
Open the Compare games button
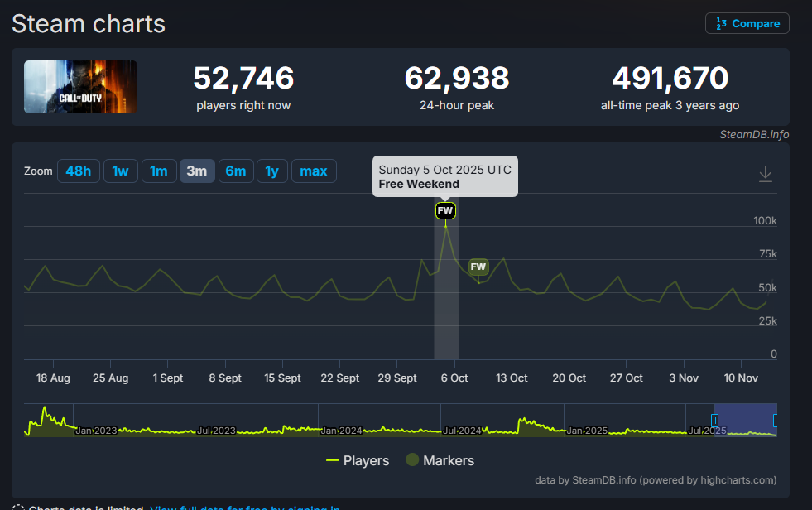[x=747, y=23]
